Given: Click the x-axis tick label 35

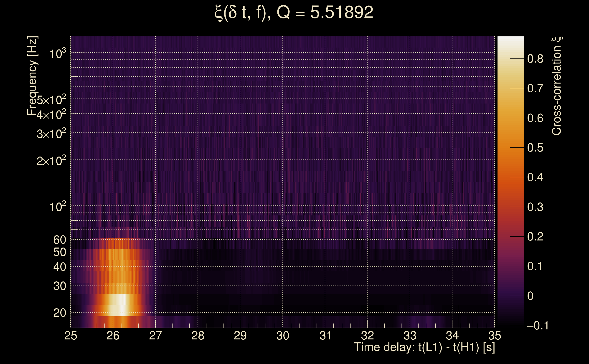Looking at the screenshot, I should point(495,336).
